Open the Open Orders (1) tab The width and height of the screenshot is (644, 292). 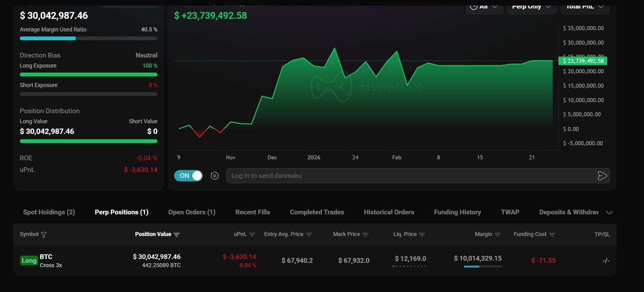pos(192,212)
